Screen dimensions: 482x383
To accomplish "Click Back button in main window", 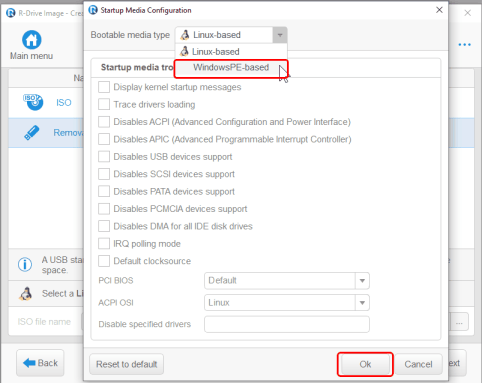I will point(40,363).
